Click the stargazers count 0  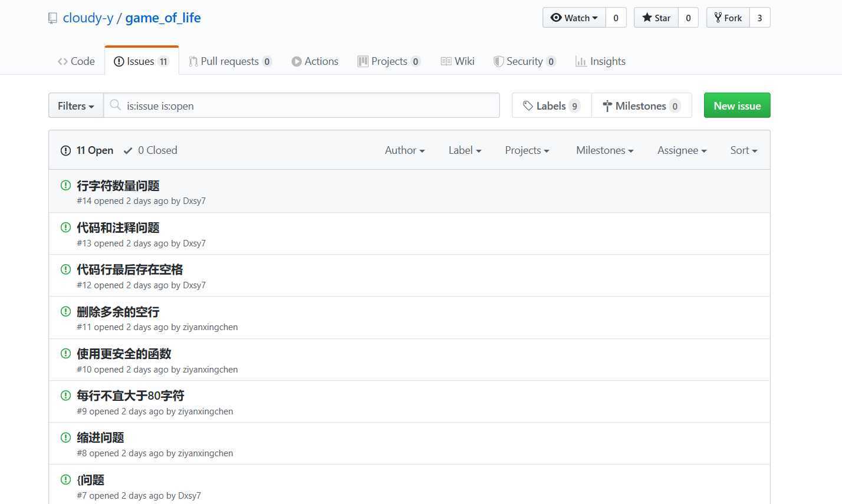(x=688, y=18)
